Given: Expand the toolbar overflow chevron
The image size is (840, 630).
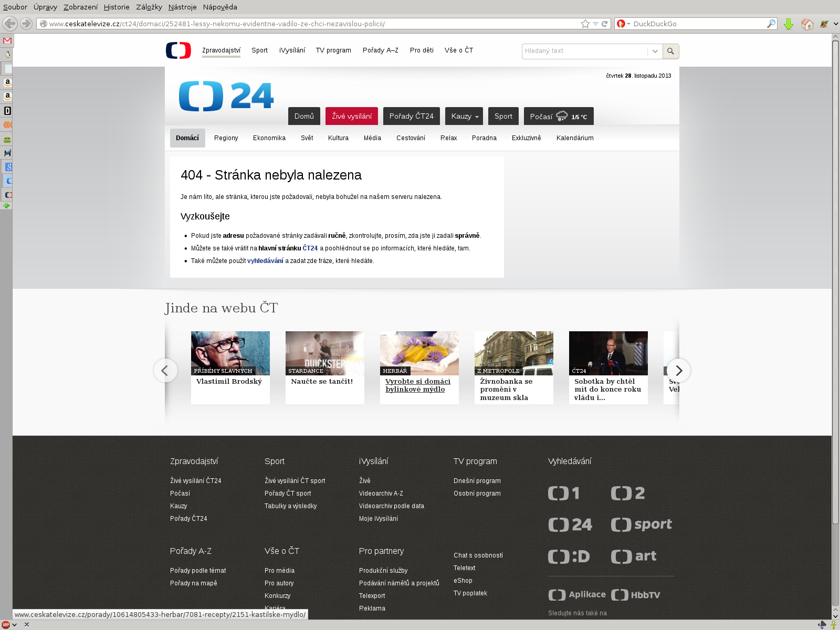Looking at the screenshot, I should click(835, 24).
